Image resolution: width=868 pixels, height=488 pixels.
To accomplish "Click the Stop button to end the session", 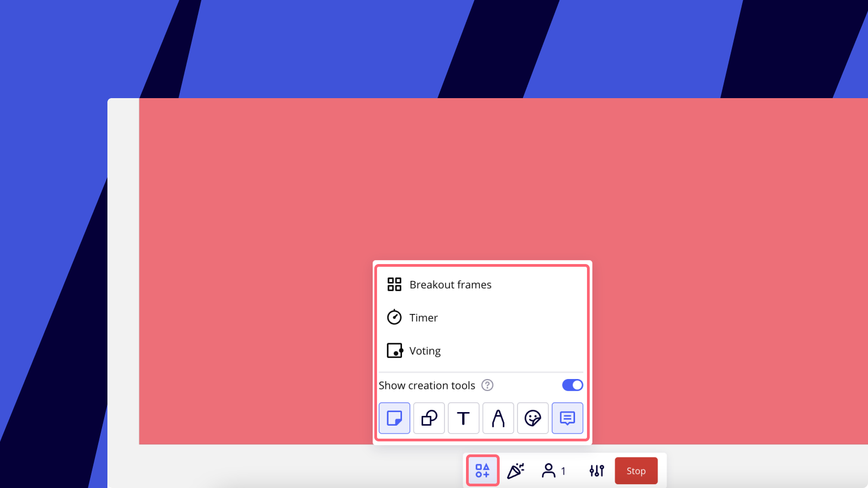I will (636, 471).
